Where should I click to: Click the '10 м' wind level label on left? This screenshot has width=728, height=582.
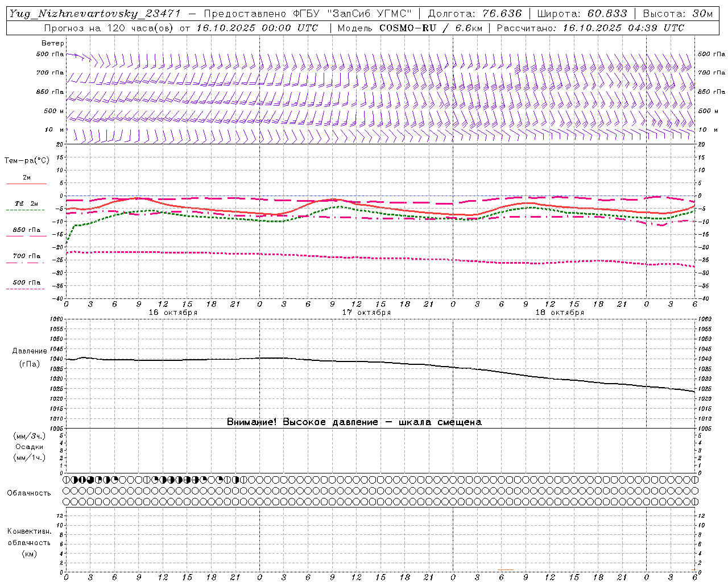(x=55, y=130)
